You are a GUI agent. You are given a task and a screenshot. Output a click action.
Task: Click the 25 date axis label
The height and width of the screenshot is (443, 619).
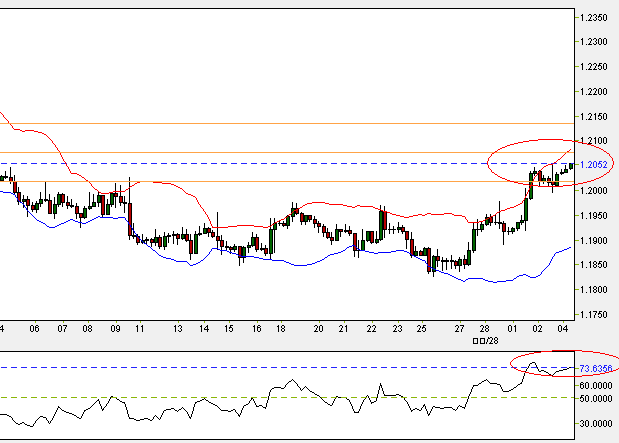[422, 328]
